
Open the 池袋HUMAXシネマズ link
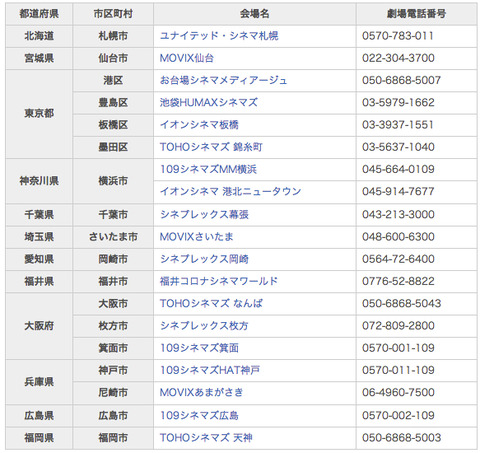point(208,102)
